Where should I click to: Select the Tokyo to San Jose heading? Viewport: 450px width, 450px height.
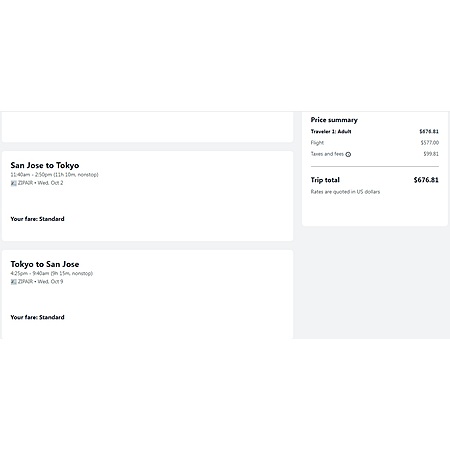pos(45,264)
